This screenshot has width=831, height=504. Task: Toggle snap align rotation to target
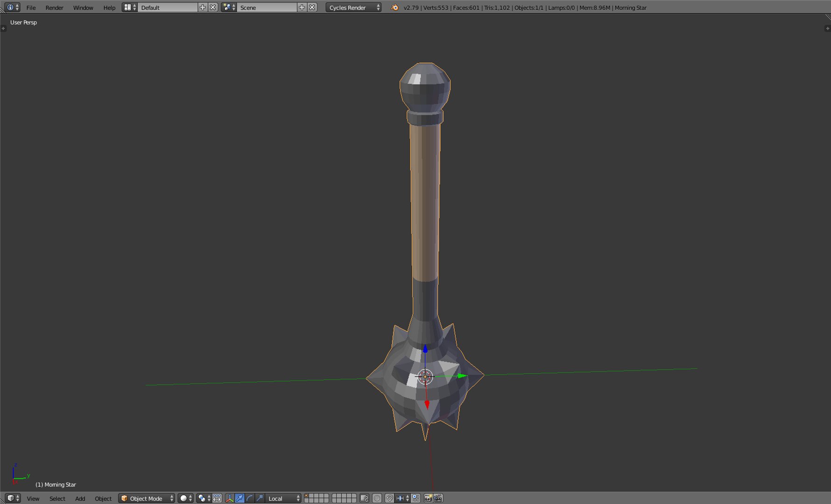click(x=416, y=498)
